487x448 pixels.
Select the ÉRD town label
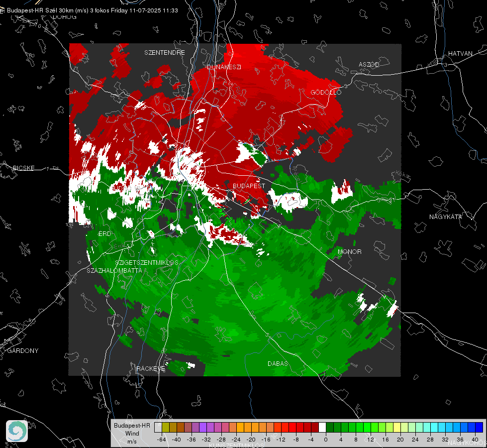(104, 234)
